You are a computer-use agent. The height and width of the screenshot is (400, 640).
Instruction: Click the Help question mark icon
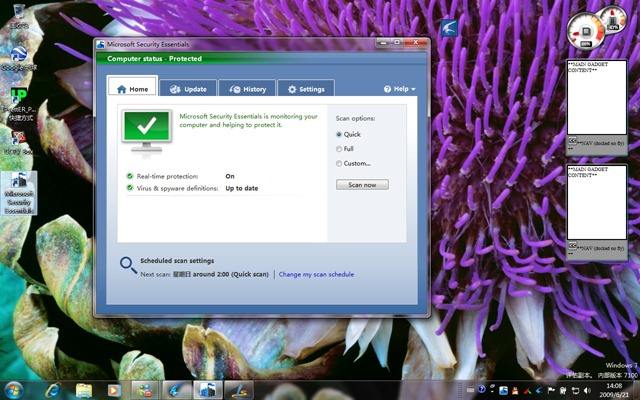387,89
